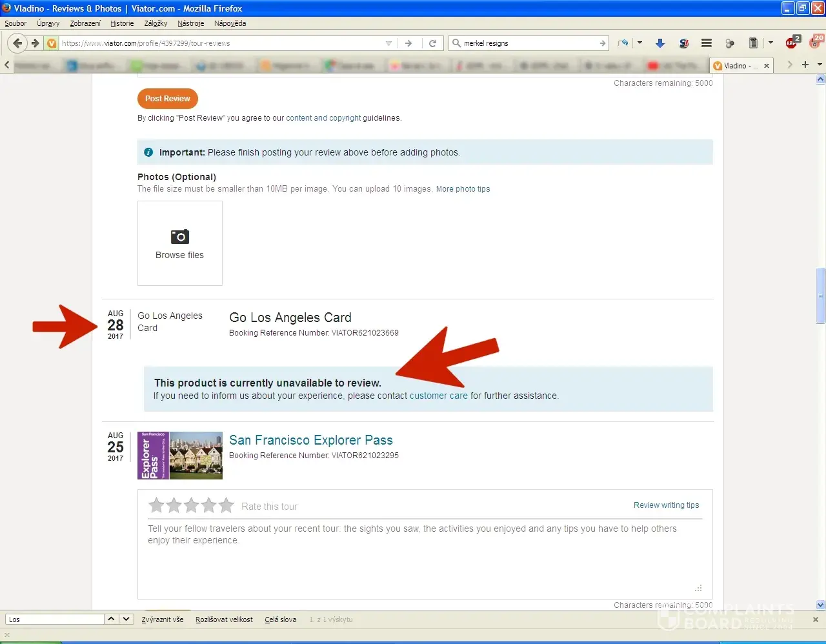
Task: Click the Adblock Plus toolbar icon
Action: [x=791, y=43]
